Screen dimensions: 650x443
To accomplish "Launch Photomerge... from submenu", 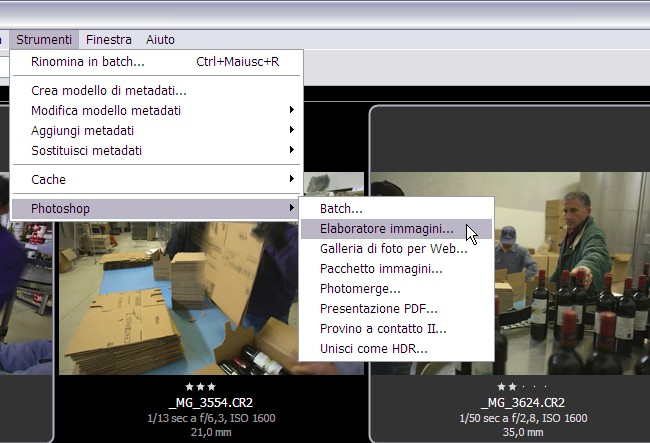I will (396, 288).
